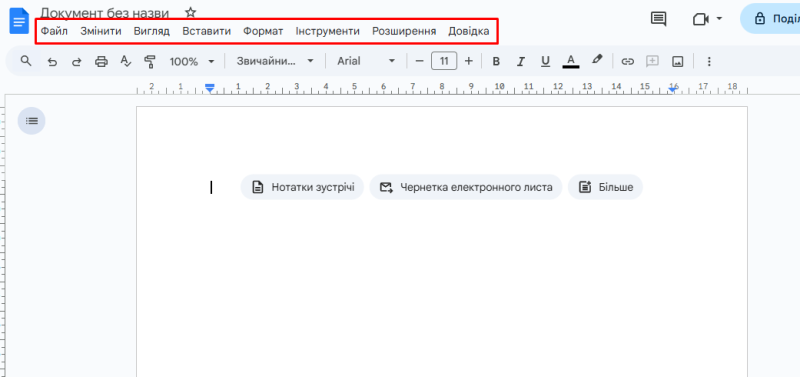Open the text color picker
This screenshot has height=377, width=800.
pyautogui.click(x=571, y=62)
